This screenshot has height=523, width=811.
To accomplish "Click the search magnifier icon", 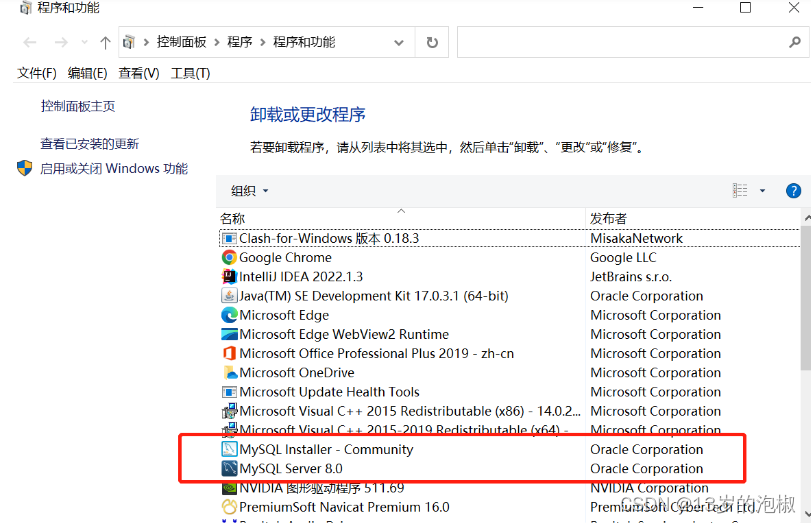I will click(795, 42).
